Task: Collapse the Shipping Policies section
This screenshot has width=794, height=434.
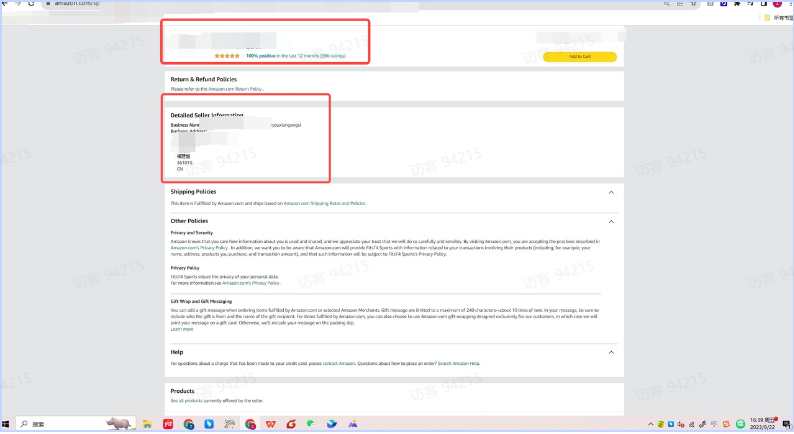Action: [x=611, y=192]
